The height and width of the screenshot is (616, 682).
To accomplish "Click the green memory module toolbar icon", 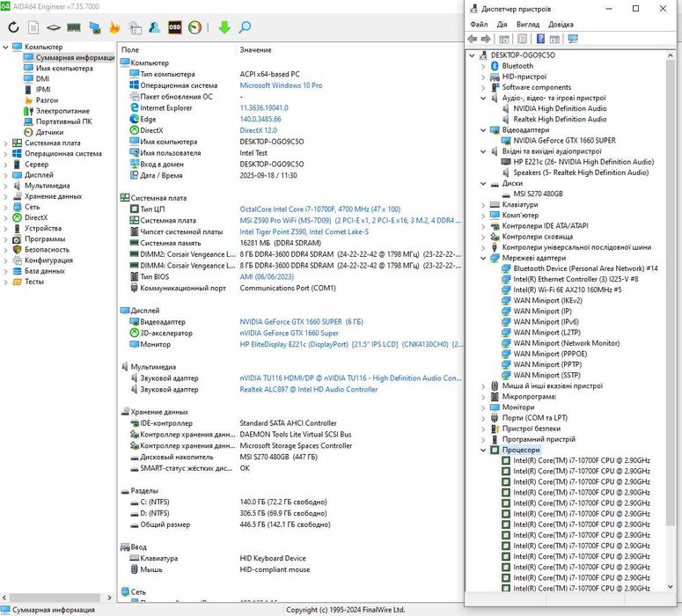I will click(74, 27).
